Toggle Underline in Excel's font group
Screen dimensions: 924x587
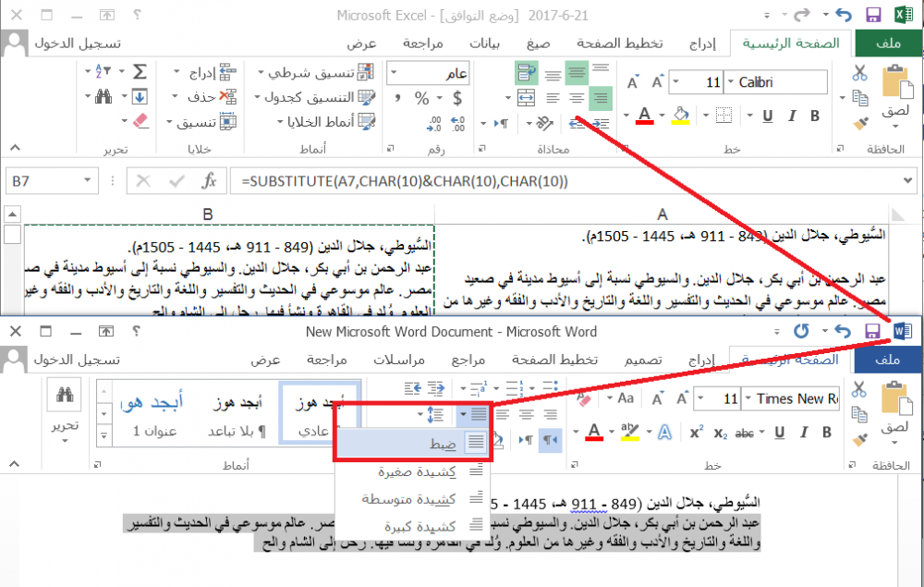(767, 116)
